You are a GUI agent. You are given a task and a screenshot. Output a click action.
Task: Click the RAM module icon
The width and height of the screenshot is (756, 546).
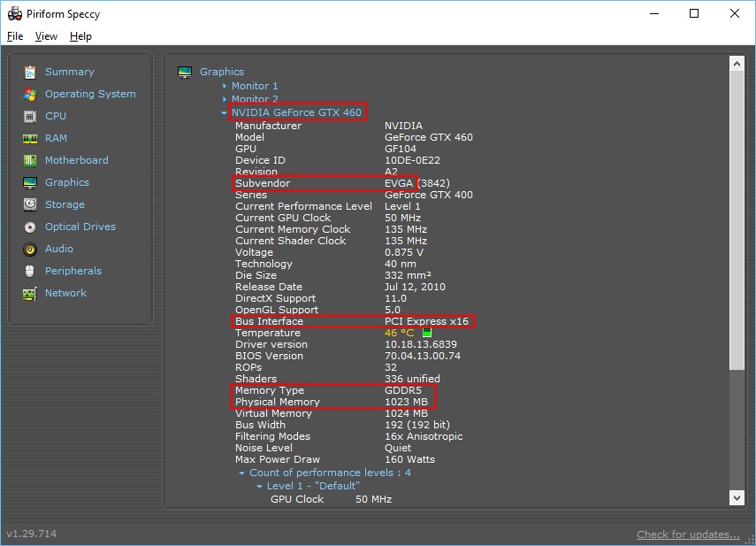pyautogui.click(x=30, y=139)
